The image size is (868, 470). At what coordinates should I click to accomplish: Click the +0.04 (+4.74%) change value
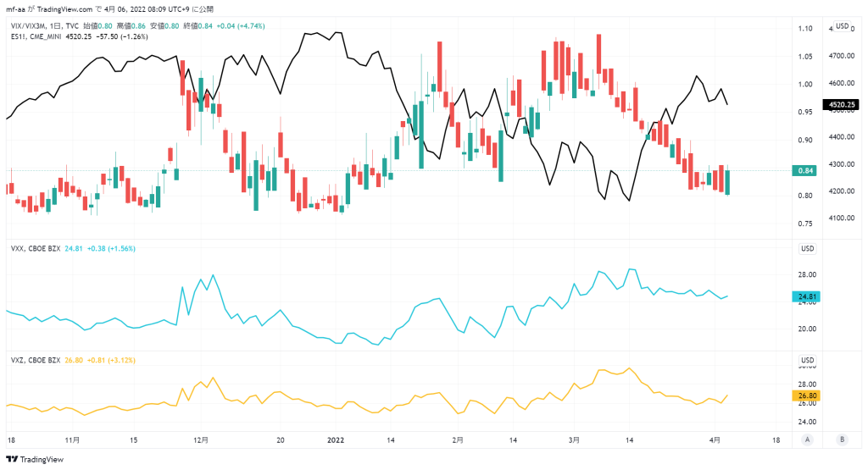241,26
